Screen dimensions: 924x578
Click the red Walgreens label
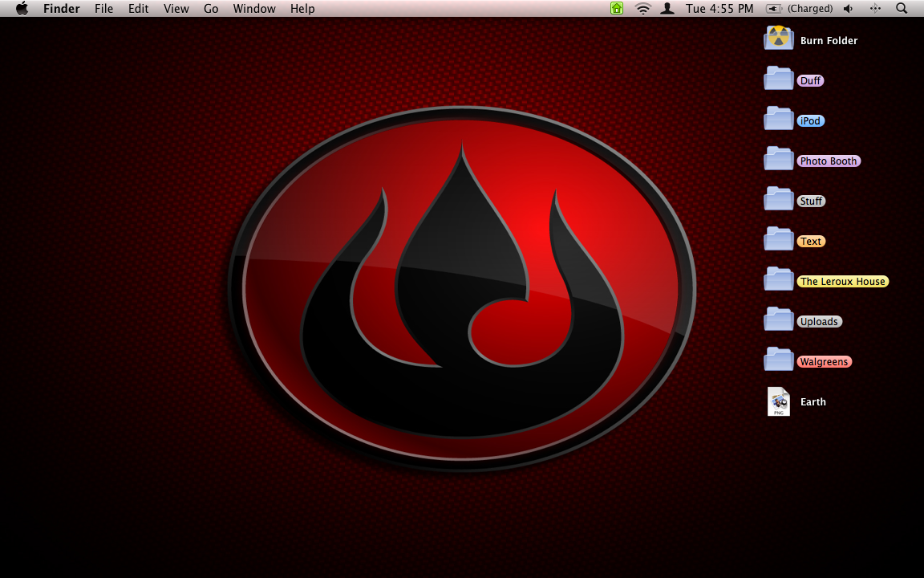click(x=824, y=361)
